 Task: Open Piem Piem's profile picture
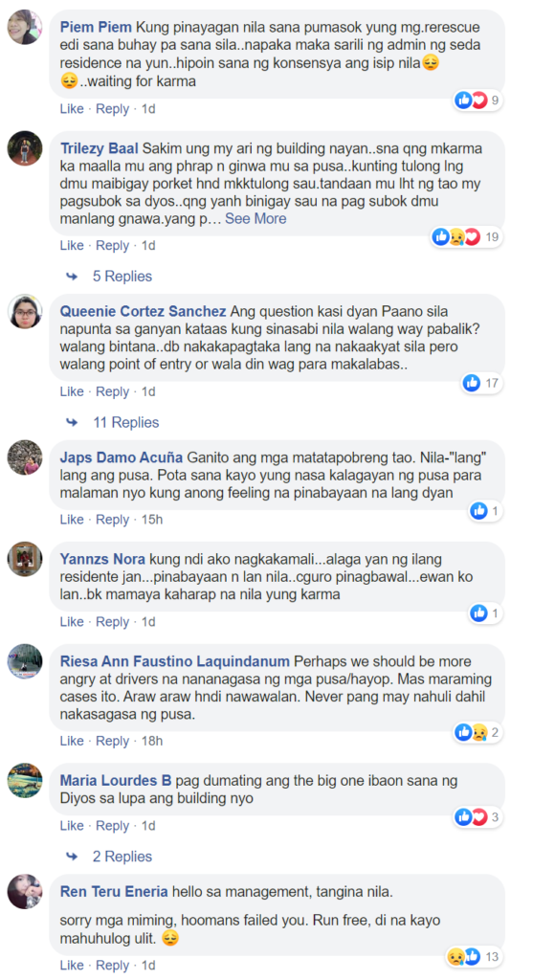pos(25,28)
